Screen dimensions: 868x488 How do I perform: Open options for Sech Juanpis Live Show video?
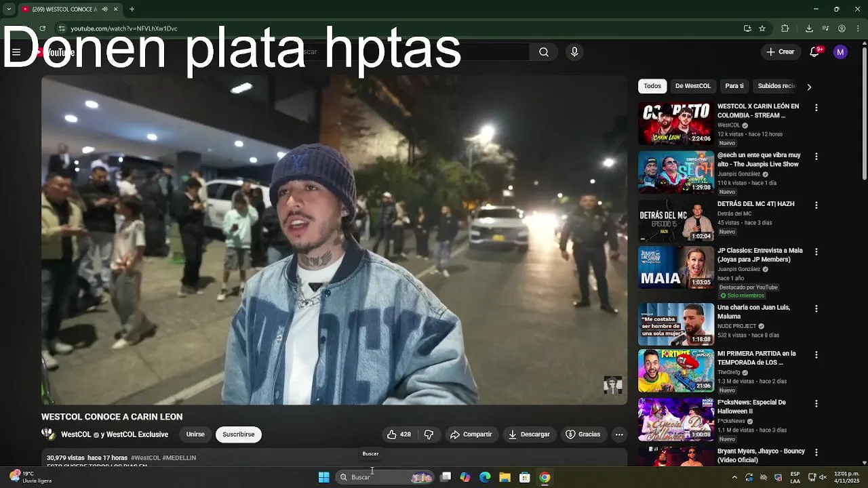tap(816, 157)
